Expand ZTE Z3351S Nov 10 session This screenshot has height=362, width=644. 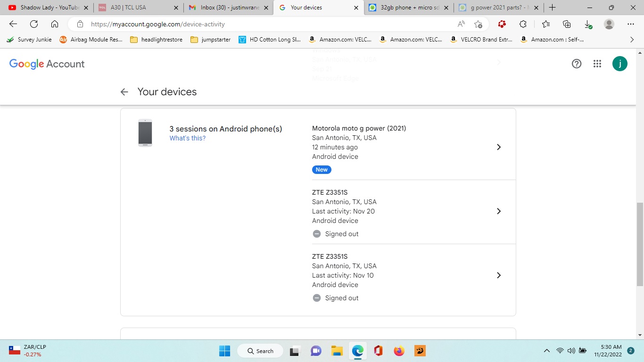499,275
